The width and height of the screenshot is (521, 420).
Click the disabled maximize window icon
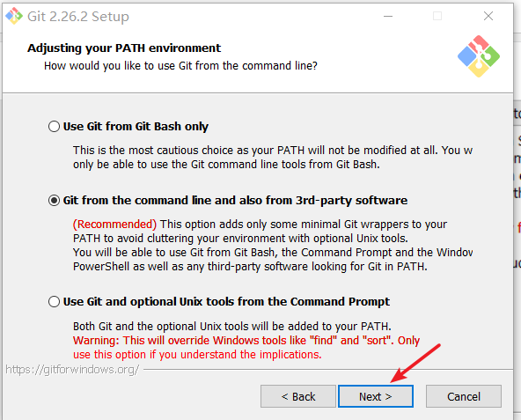[437, 16]
